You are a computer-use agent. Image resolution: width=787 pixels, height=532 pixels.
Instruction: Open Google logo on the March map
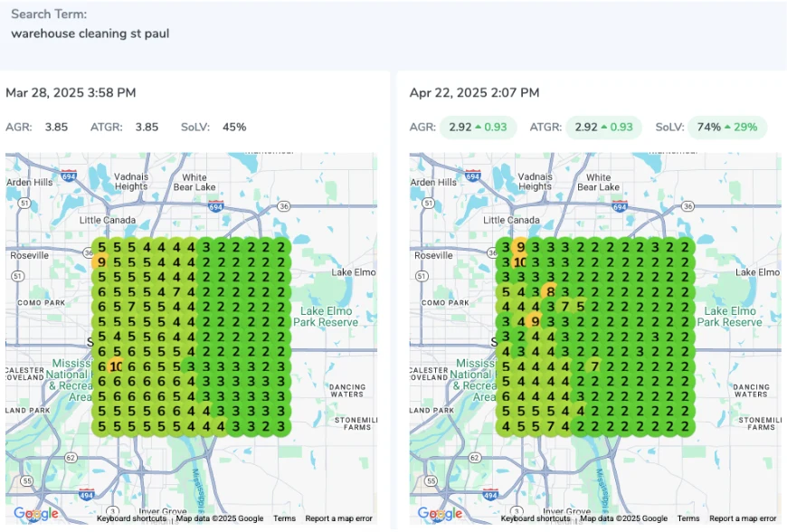[x=36, y=514]
